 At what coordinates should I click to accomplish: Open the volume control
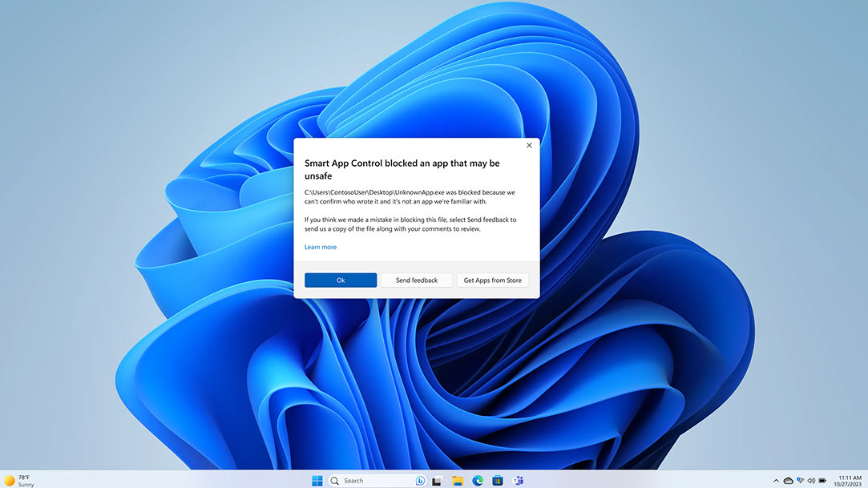(811, 480)
